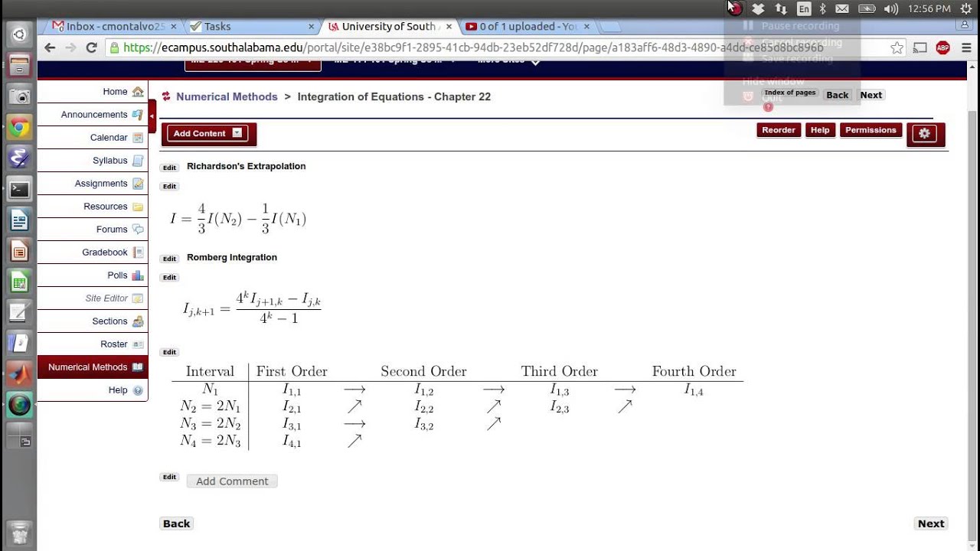Click the top Next page button
Viewport: 980px width, 551px height.
coord(871,95)
